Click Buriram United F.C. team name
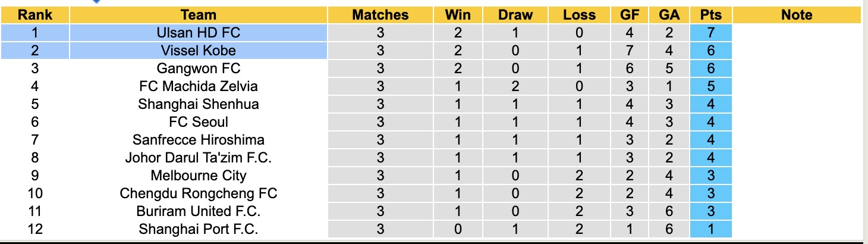 pyautogui.click(x=199, y=211)
